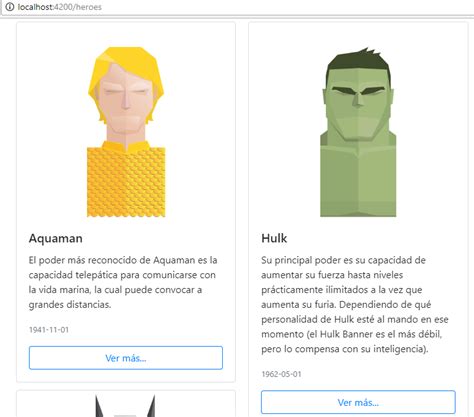
Task: Click Aquaman's golden scale armor
Action: point(126,182)
